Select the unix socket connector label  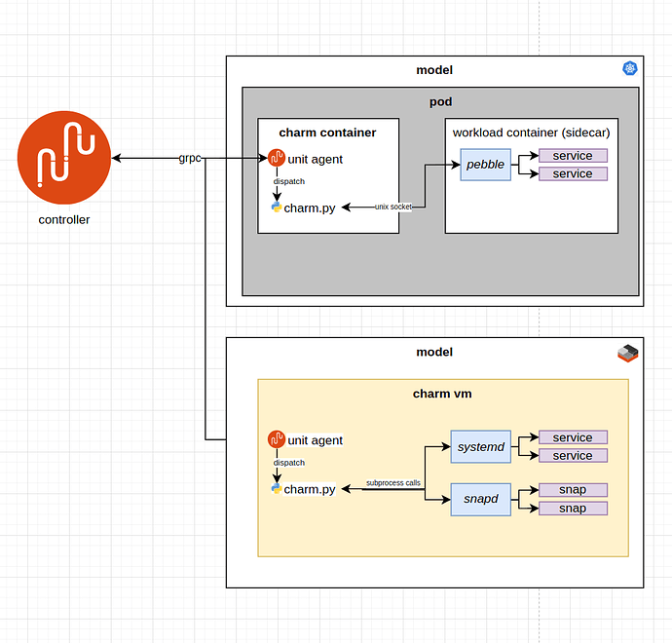click(x=392, y=207)
